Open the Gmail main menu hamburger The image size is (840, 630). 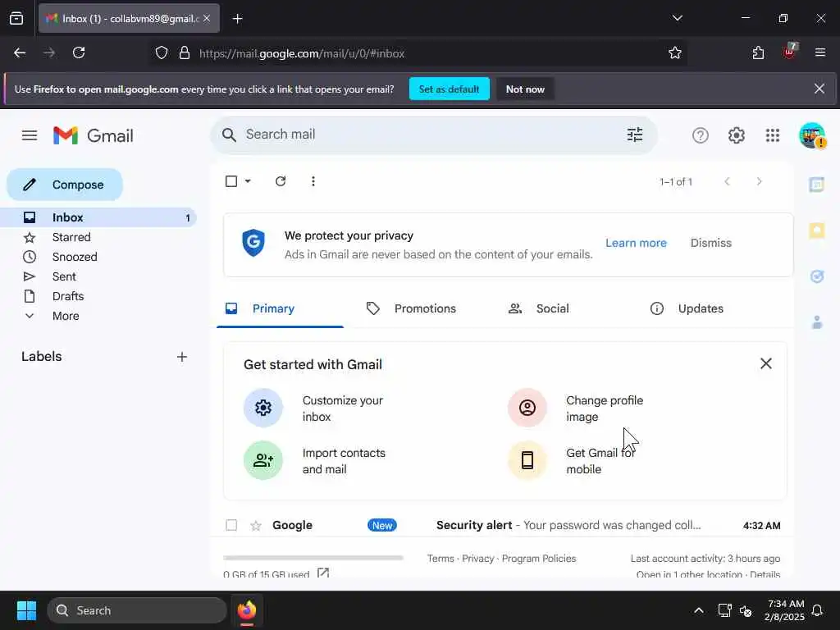point(30,135)
